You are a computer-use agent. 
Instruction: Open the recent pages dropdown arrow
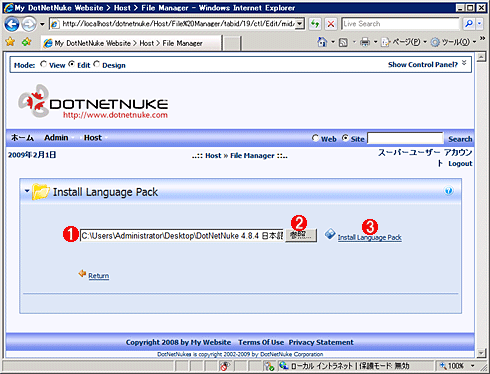click(x=42, y=24)
